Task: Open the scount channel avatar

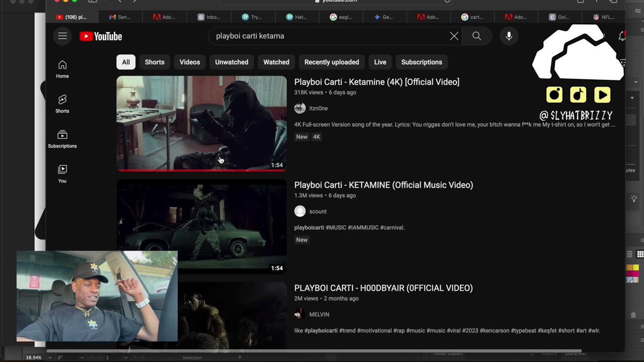Action: 300,211
